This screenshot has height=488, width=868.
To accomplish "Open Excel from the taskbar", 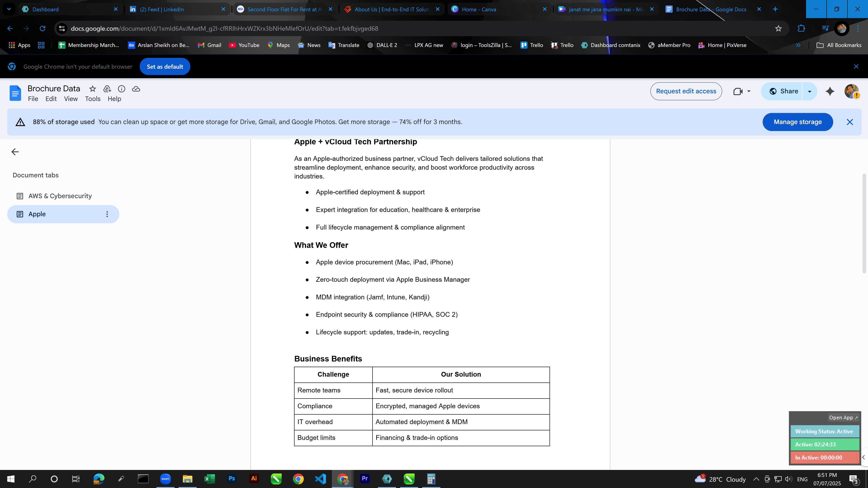I will point(209,479).
